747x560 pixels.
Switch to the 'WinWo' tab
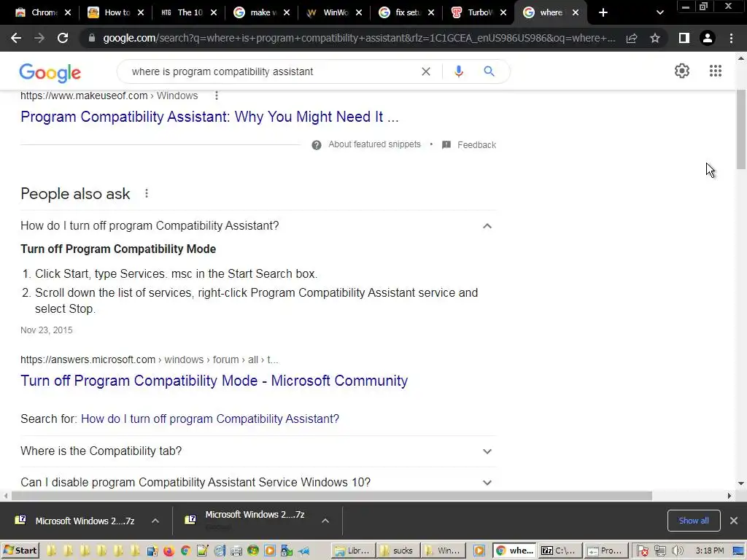point(334,12)
